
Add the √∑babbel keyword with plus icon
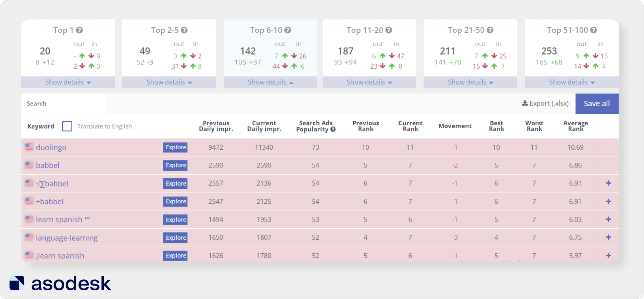click(x=608, y=183)
